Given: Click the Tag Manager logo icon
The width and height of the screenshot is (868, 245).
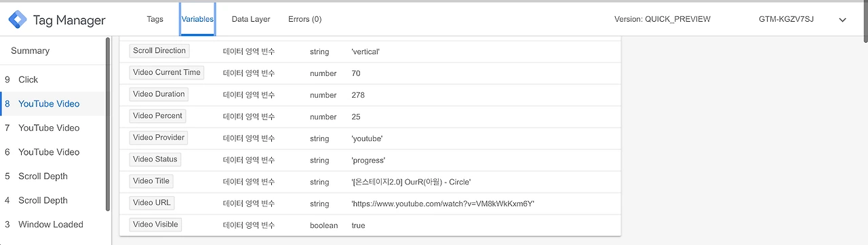Looking at the screenshot, I should click(17, 20).
